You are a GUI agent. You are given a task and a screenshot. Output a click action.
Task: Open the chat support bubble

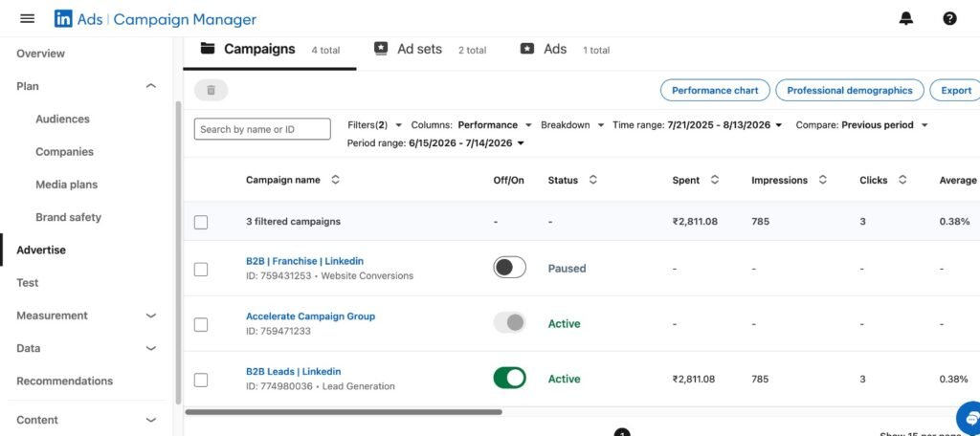point(970,417)
